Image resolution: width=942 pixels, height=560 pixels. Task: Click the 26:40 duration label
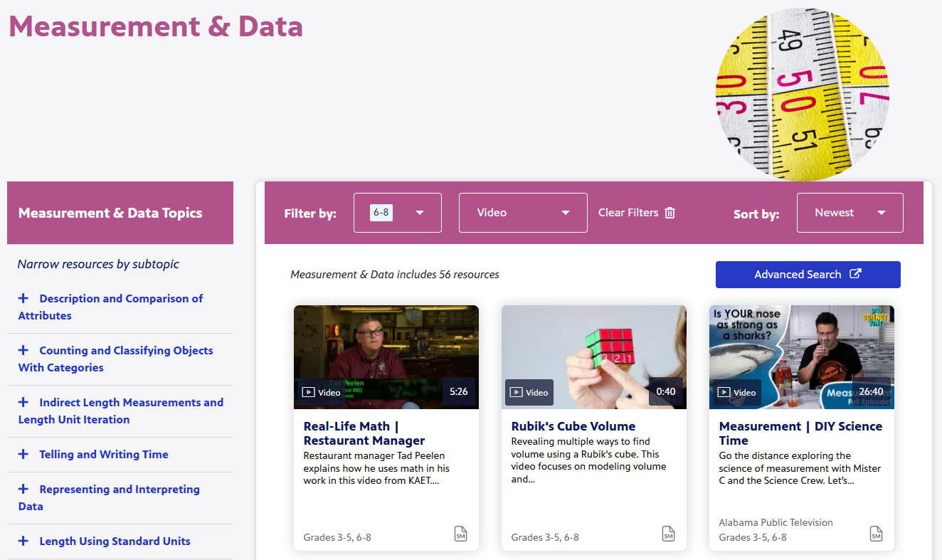click(x=872, y=391)
